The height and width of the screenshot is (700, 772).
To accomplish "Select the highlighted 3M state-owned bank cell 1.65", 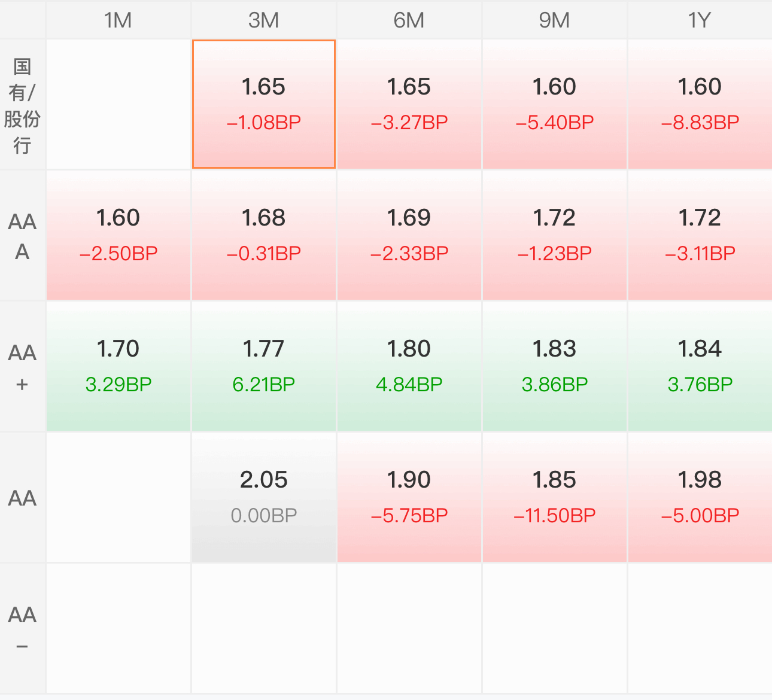I will [x=263, y=104].
